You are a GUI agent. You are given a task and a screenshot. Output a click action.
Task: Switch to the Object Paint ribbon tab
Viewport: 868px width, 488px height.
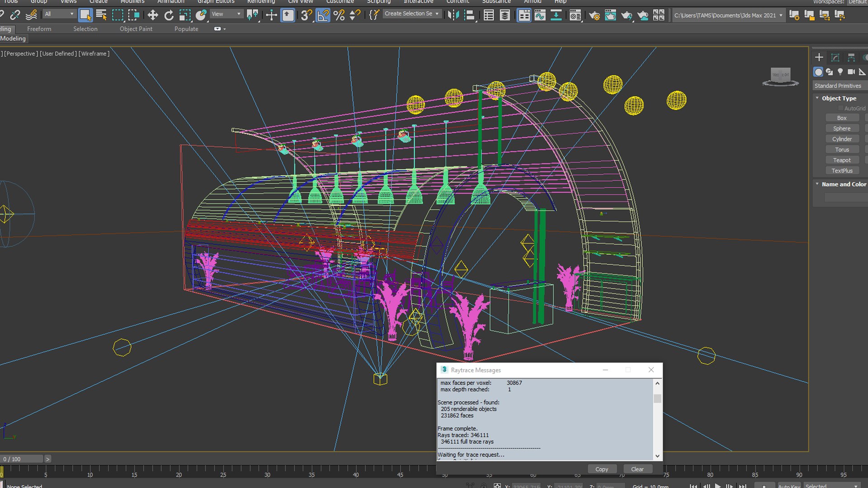pyautogui.click(x=136, y=29)
